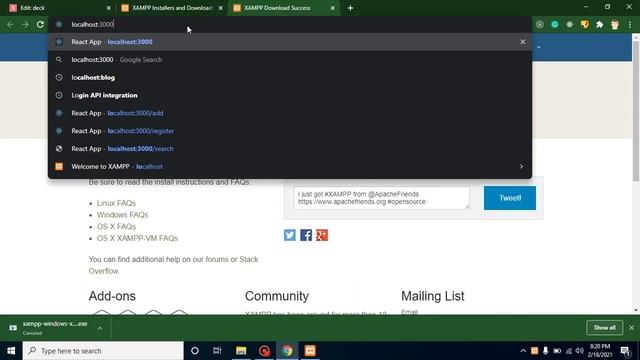This screenshot has height=360, width=640.
Task: Show hidden system tray icons
Action: (x=523, y=351)
